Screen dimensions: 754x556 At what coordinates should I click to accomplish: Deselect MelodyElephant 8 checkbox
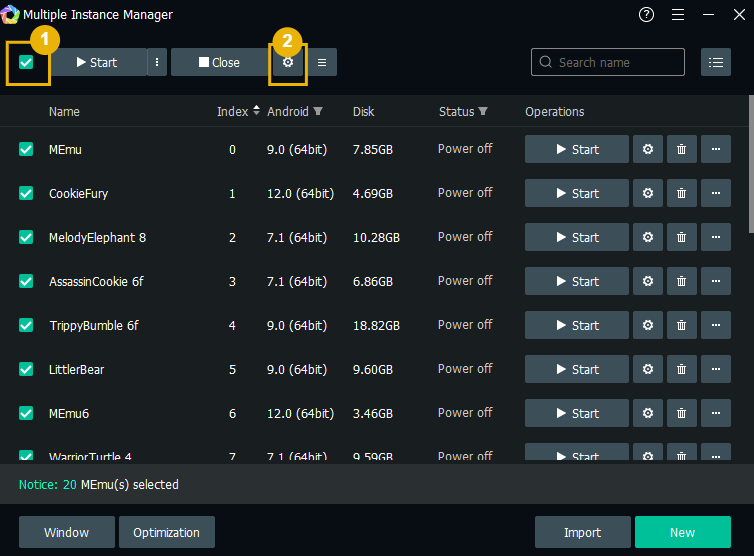click(26, 237)
